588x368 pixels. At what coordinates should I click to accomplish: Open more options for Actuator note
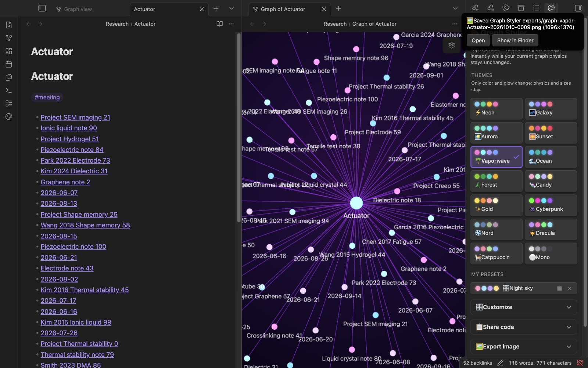(x=231, y=24)
